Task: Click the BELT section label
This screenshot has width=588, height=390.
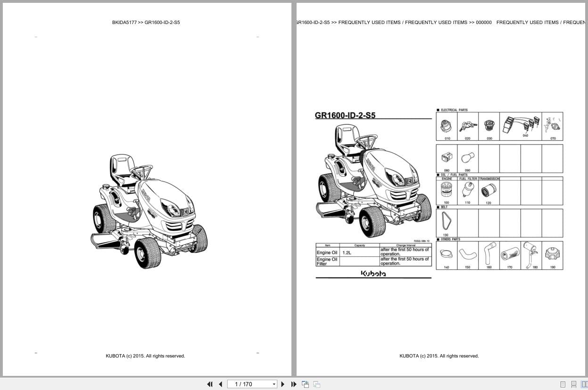Action: [444, 207]
